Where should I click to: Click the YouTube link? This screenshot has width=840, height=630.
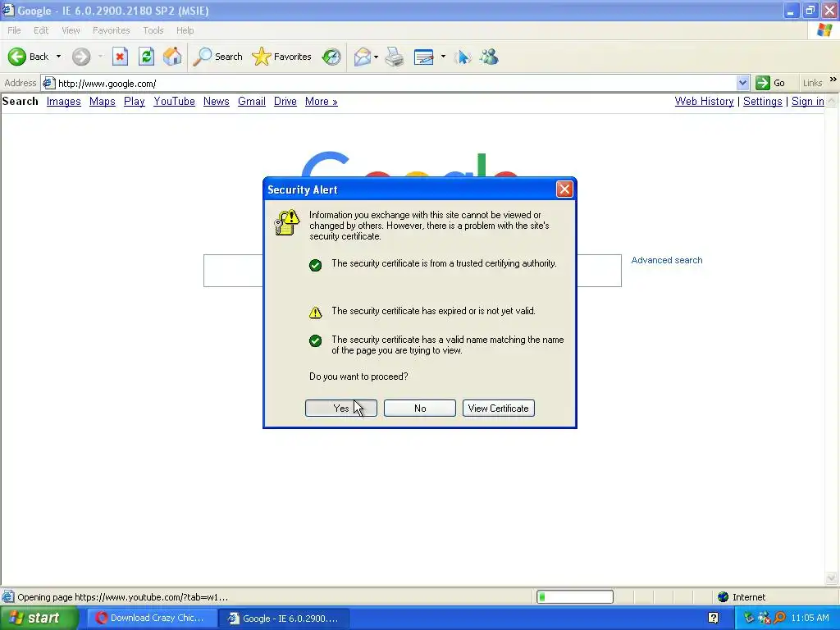174,101
